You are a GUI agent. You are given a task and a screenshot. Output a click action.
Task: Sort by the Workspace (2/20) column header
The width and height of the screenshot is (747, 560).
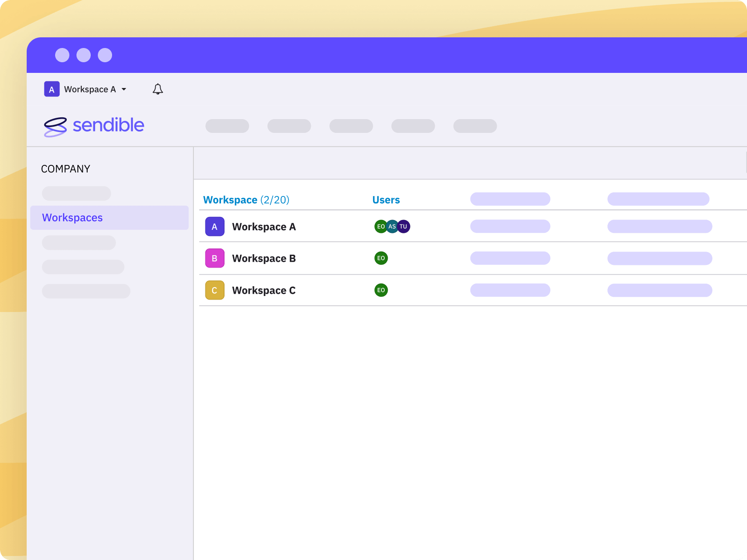(x=246, y=200)
